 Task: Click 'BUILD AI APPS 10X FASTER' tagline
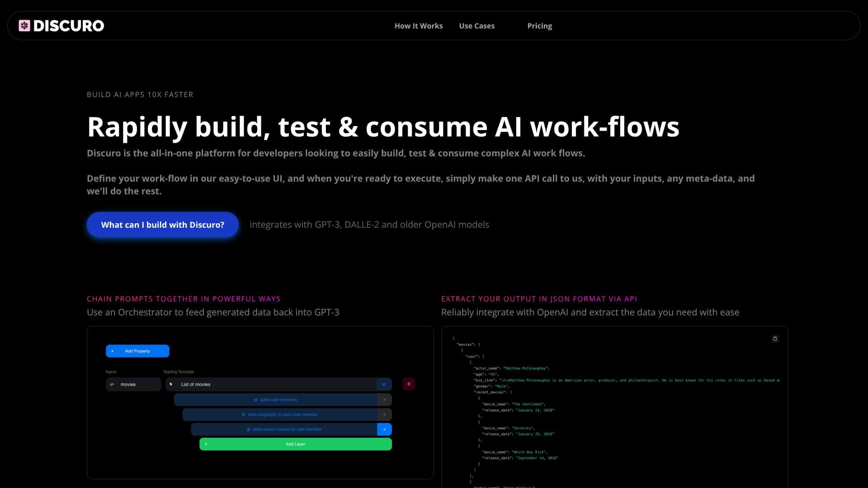tap(140, 94)
